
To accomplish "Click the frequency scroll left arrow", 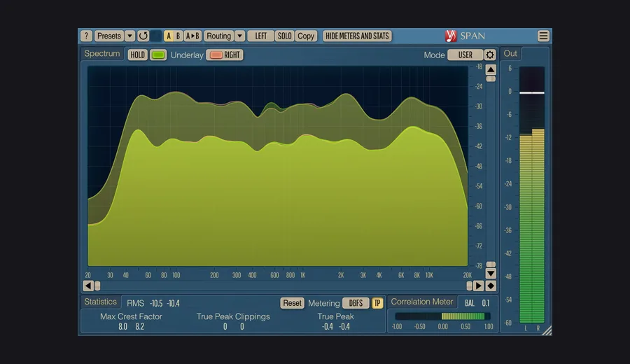I will (x=88, y=286).
